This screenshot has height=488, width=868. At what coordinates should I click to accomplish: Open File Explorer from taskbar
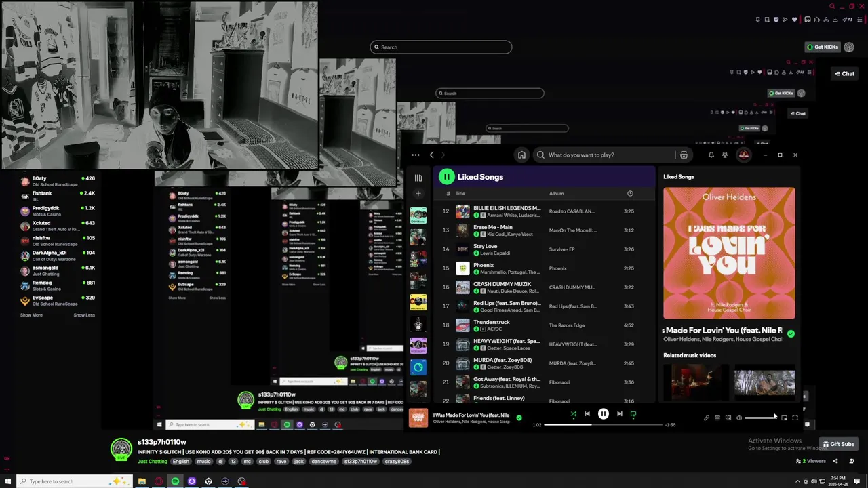(142, 481)
